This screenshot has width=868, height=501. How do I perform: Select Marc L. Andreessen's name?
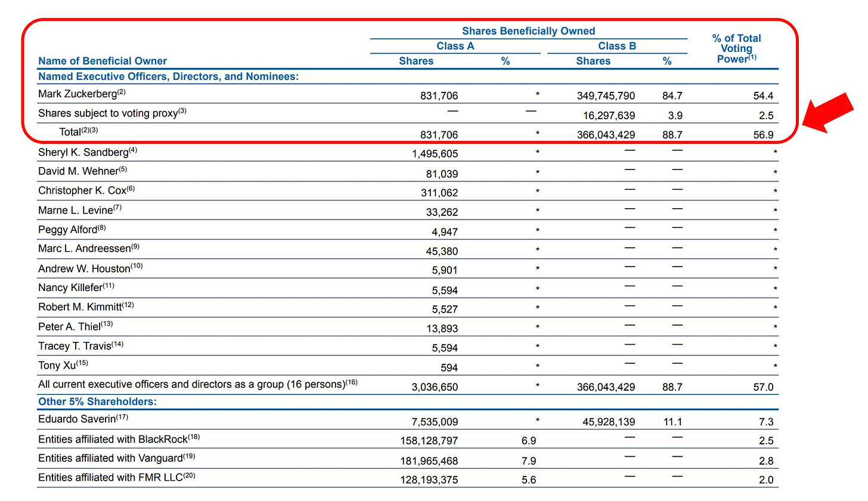click(89, 249)
